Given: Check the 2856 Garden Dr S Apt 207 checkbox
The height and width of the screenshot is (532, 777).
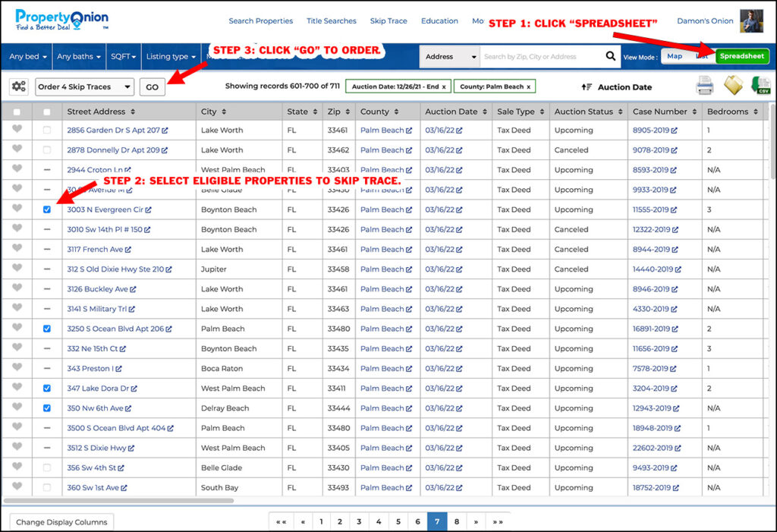Looking at the screenshot, I should [x=46, y=130].
